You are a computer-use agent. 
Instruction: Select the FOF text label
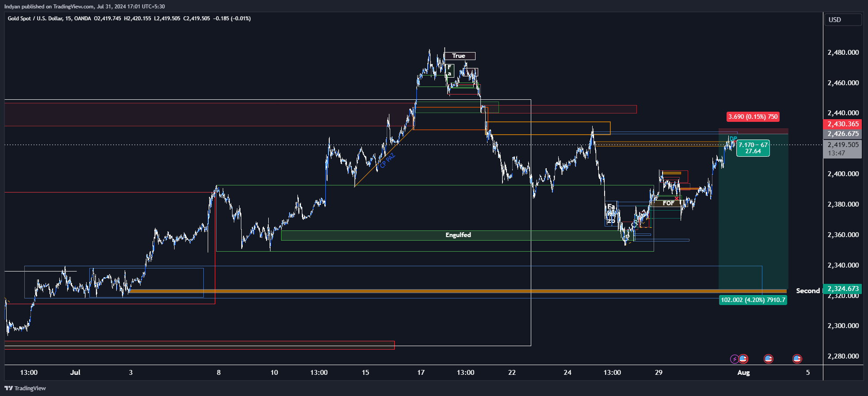click(669, 203)
